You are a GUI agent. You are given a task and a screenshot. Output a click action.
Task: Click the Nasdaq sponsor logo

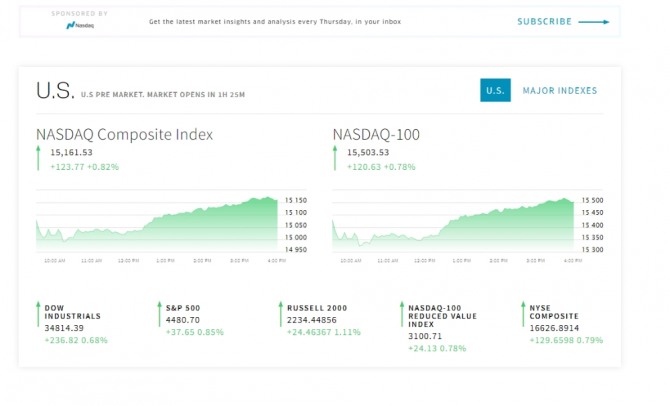80,26
